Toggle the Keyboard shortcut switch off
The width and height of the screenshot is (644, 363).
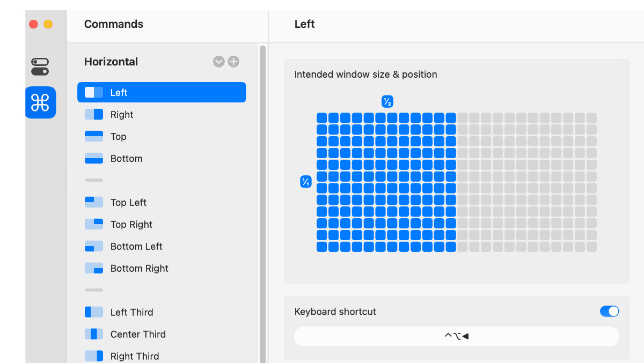609,312
